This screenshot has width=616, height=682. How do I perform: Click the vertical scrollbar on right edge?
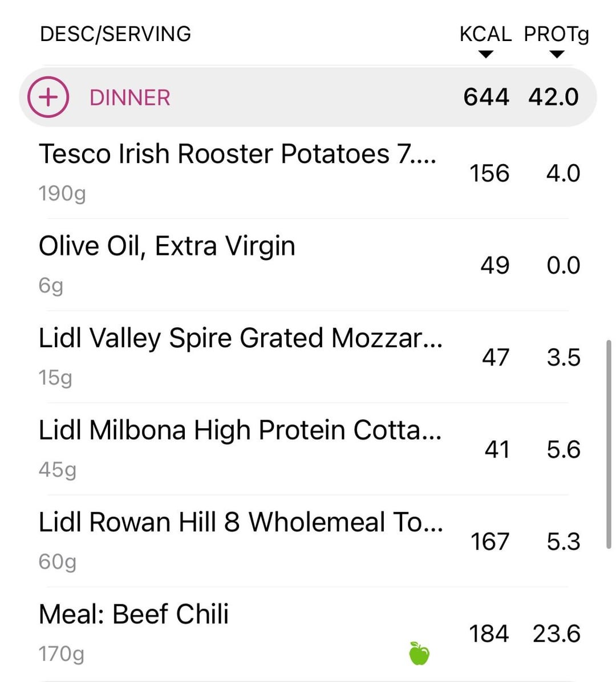(x=609, y=445)
